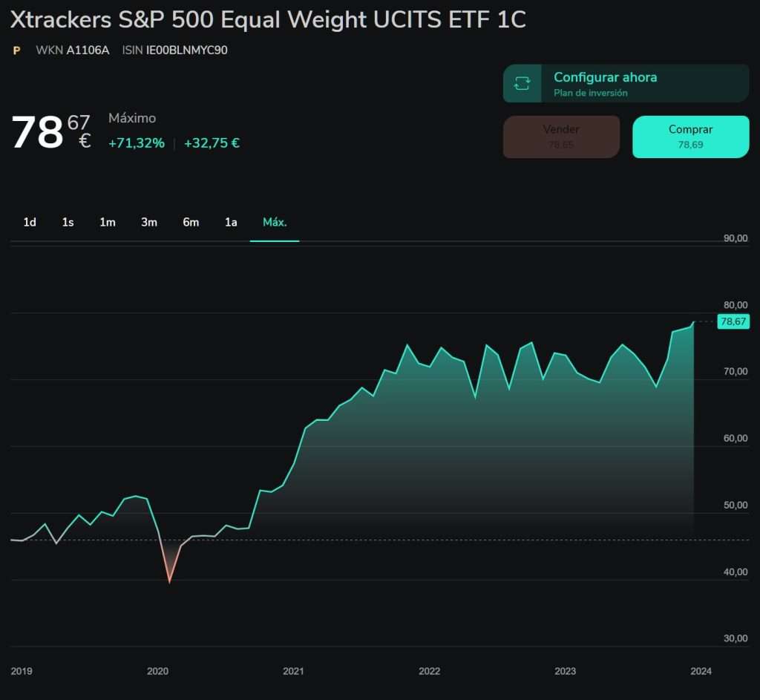Viewport: 760px width, 700px height.
Task: Click the recurring investment plan icon
Action: [522, 83]
